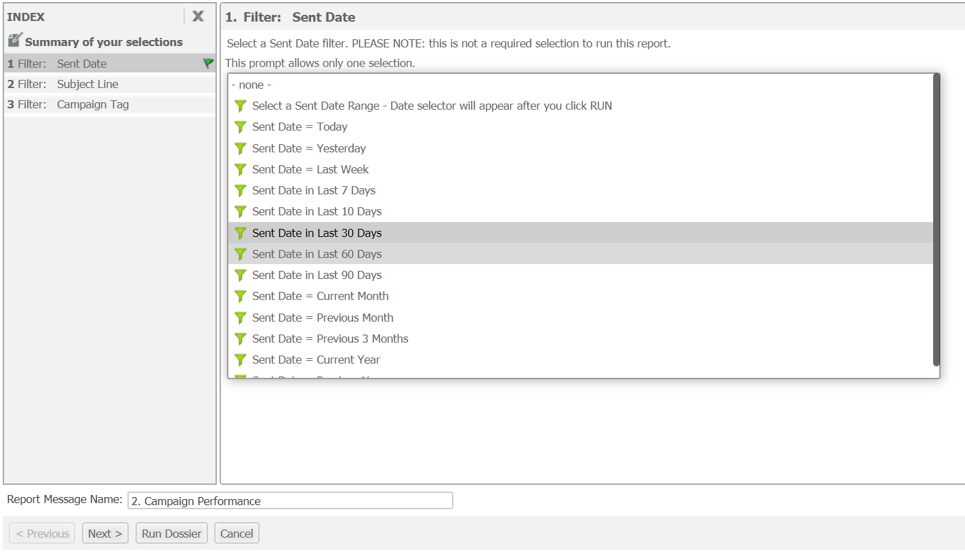This screenshot has height=560, width=965.
Task: Click funnel icon for Last 7 Days filter
Action: [x=240, y=190]
